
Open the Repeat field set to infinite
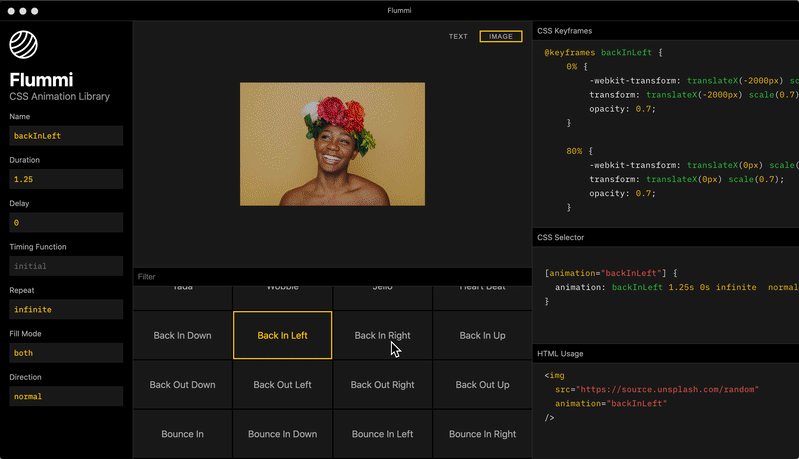(66, 309)
